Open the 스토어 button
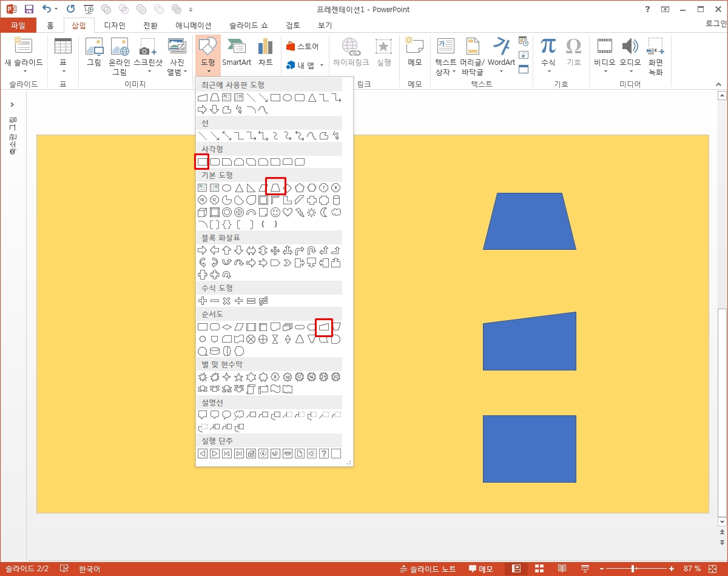Screen dimensions: 728x576 point(302,47)
